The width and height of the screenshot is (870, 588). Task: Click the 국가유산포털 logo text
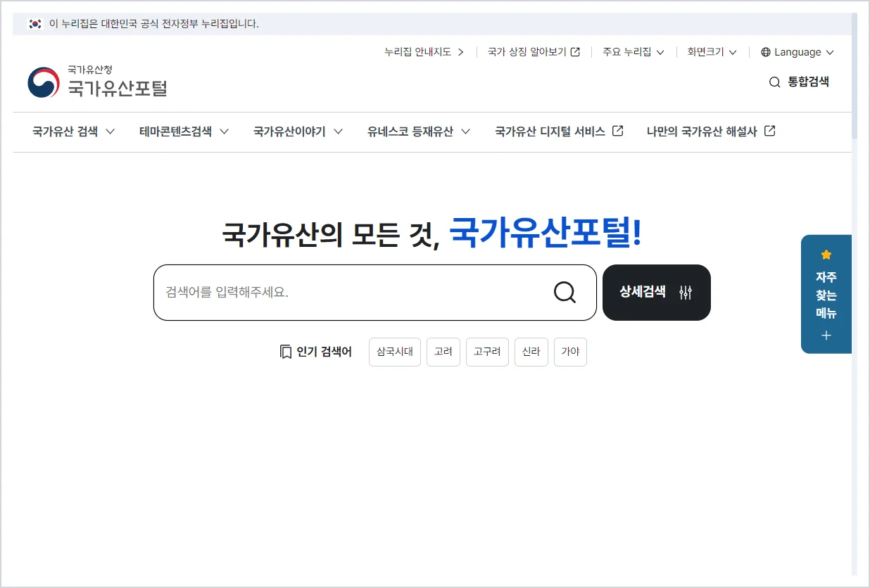pyautogui.click(x=118, y=88)
